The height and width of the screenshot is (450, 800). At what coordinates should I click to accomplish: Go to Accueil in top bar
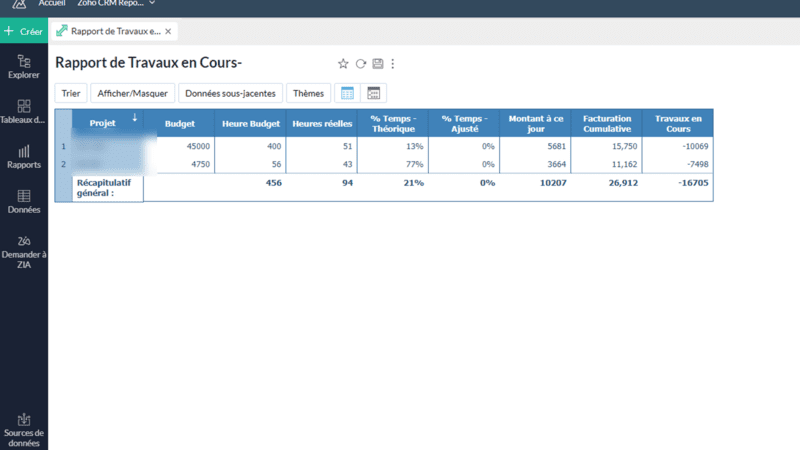coord(52,4)
